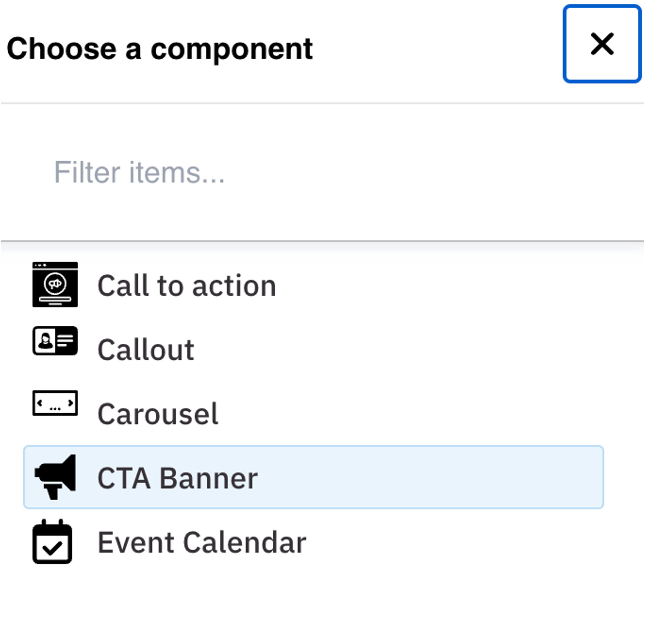This screenshot has height=644, width=645.
Task: Pick the Carousel component label
Action: point(158,414)
